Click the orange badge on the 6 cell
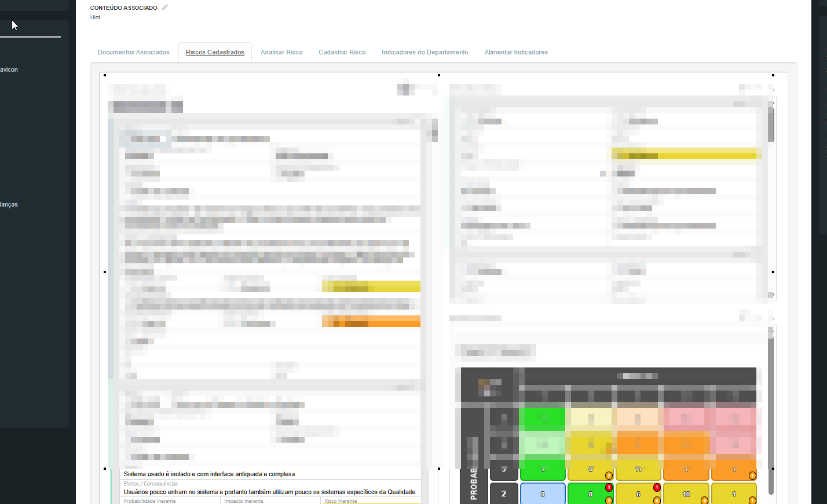The height and width of the screenshot is (504, 827). [x=657, y=501]
